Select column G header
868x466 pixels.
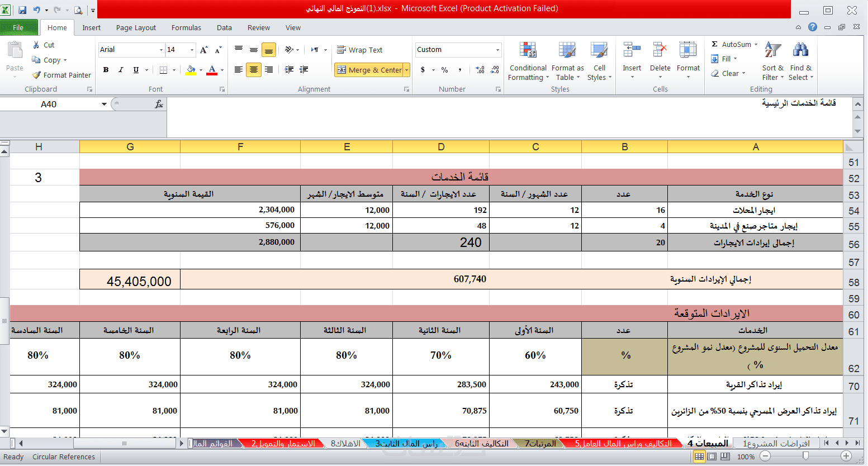(x=130, y=147)
